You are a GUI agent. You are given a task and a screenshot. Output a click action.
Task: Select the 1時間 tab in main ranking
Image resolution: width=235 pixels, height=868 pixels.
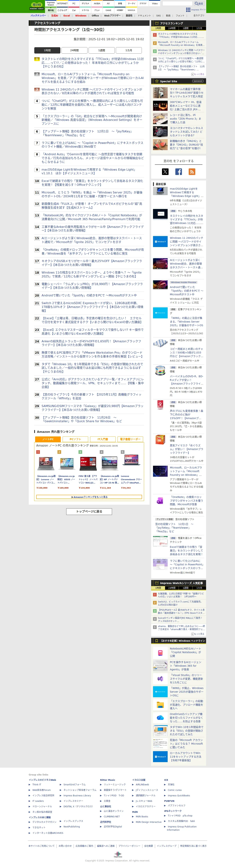(x=47, y=50)
